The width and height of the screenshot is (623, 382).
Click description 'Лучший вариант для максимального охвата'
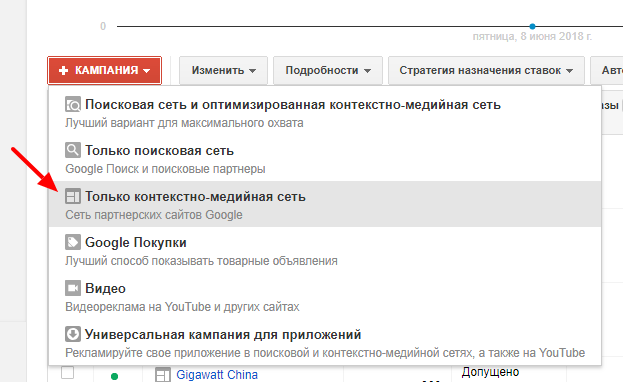pos(184,123)
